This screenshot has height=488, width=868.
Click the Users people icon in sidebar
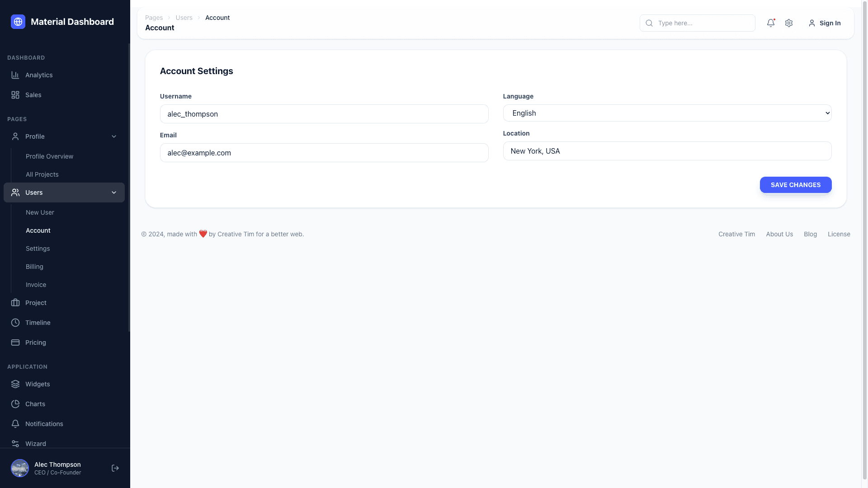pos(15,192)
